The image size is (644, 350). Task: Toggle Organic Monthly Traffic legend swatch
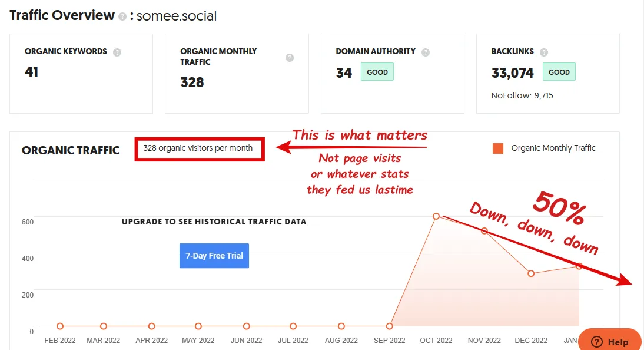(x=498, y=148)
